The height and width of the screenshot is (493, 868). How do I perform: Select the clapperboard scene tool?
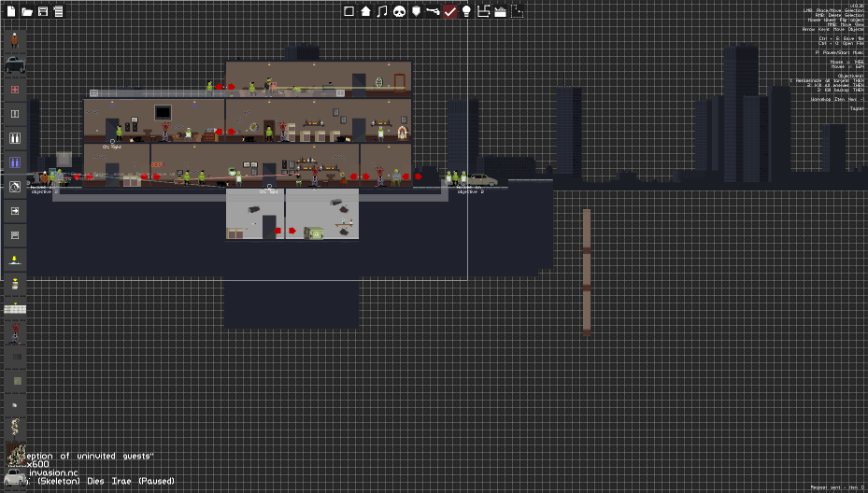pyautogui.click(x=501, y=11)
